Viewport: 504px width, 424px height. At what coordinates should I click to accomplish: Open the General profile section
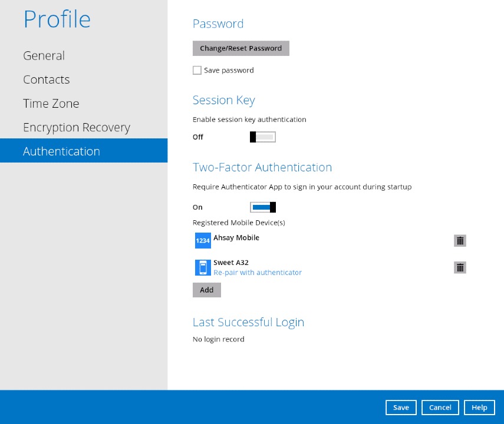pos(44,56)
